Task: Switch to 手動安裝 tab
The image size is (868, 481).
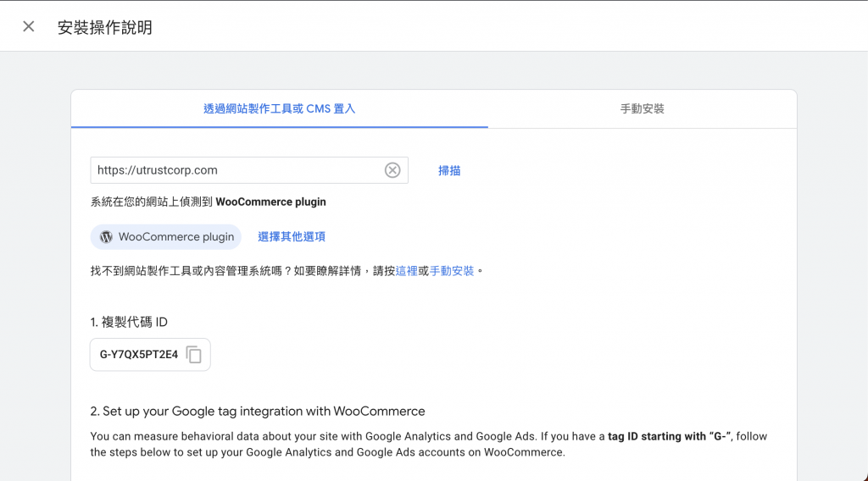Action: pos(643,109)
